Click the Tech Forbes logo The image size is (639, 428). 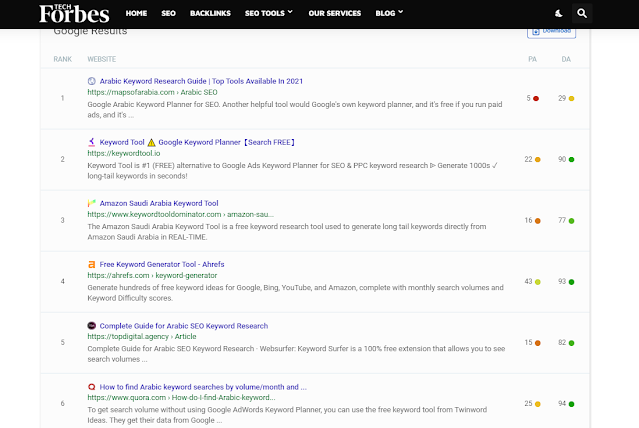click(x=74, y=13)
